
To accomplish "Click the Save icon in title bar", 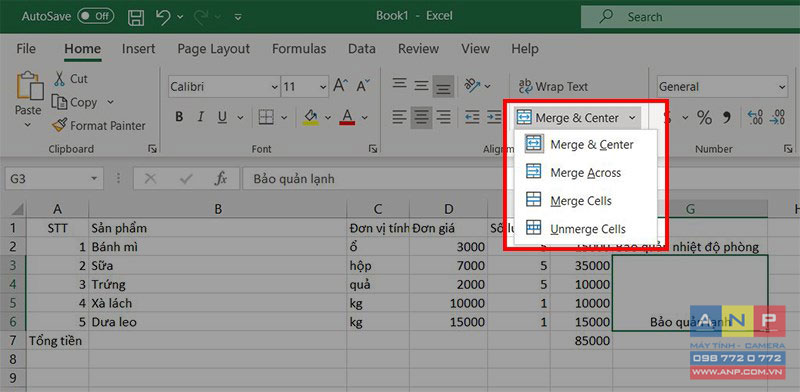I will (136, 17).
